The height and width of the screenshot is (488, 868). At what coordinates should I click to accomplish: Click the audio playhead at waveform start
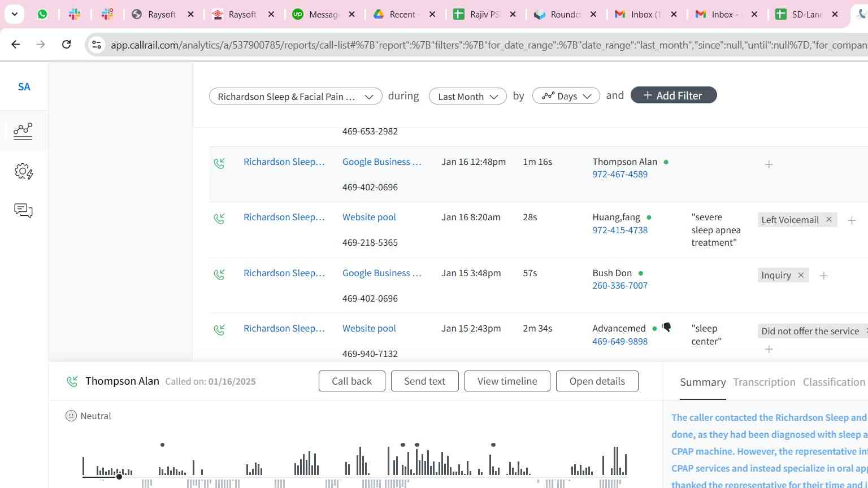click(119, 477)
